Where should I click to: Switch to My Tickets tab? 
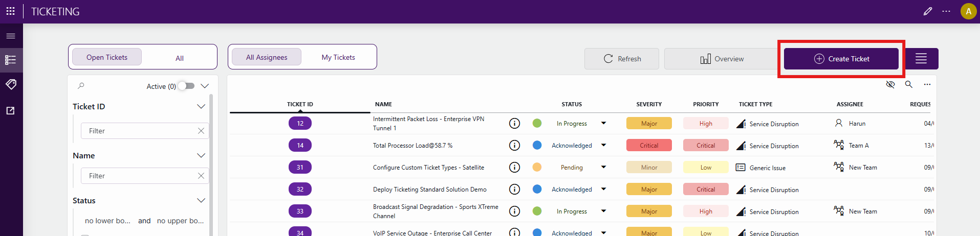pyautogui.click(x=338, y=57)
